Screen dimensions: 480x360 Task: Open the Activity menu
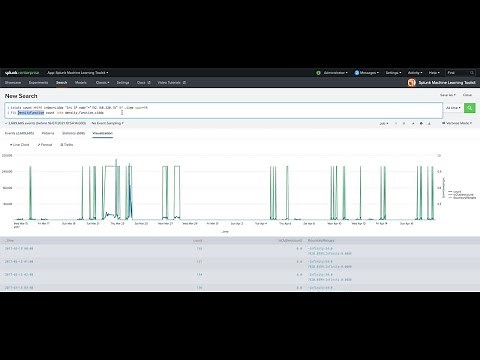click(x=415, y=73)
